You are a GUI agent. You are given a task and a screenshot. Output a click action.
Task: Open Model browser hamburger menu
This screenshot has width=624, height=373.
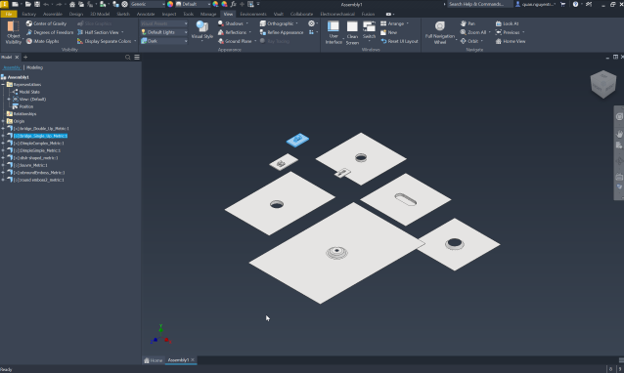click(137, 57)
